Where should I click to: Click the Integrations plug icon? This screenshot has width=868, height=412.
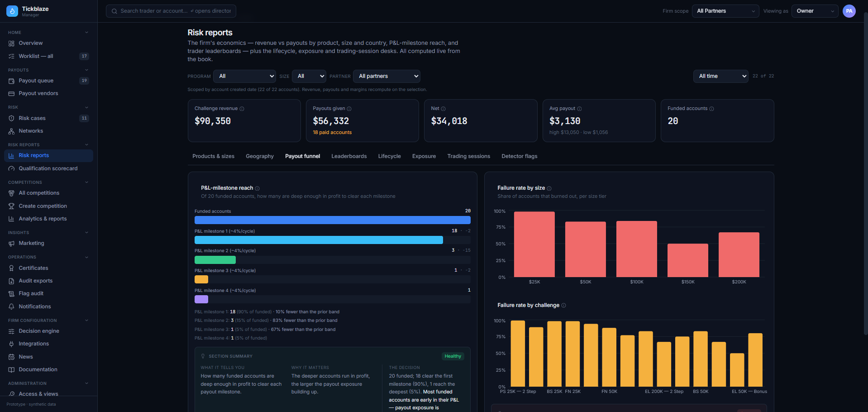(11, 344)
